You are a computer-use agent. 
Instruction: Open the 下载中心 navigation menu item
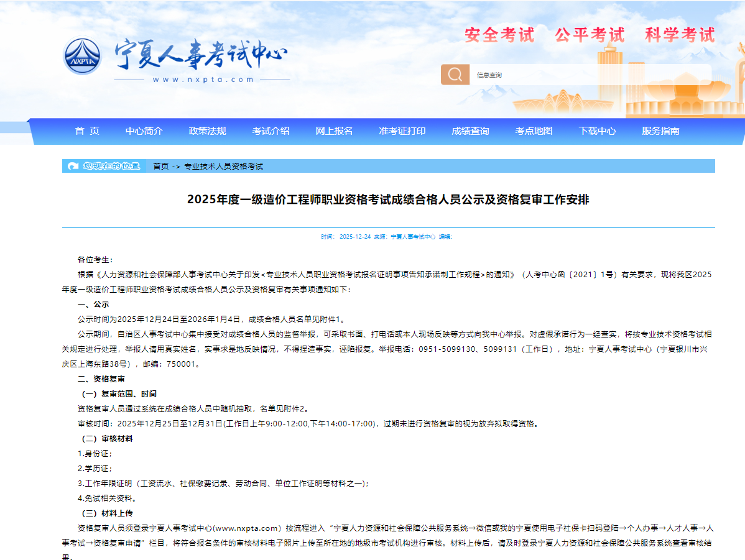tap(597, 131)
